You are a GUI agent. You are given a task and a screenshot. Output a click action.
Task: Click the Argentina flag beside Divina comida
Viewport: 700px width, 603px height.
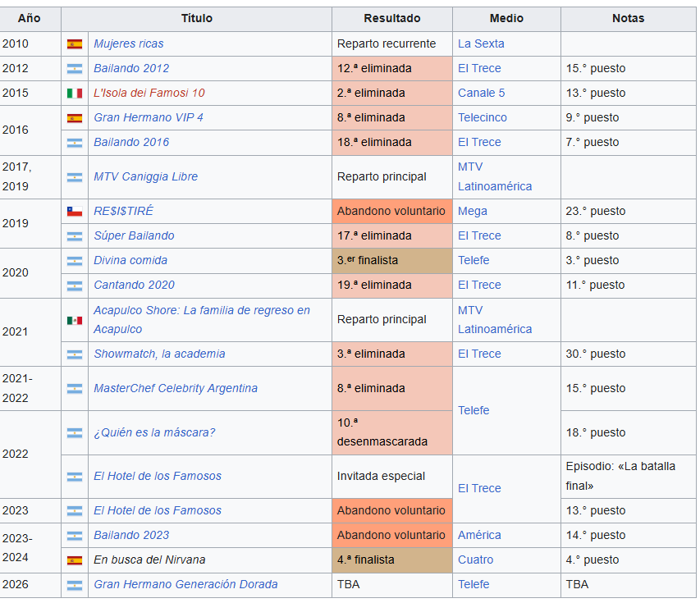(75, 261)
